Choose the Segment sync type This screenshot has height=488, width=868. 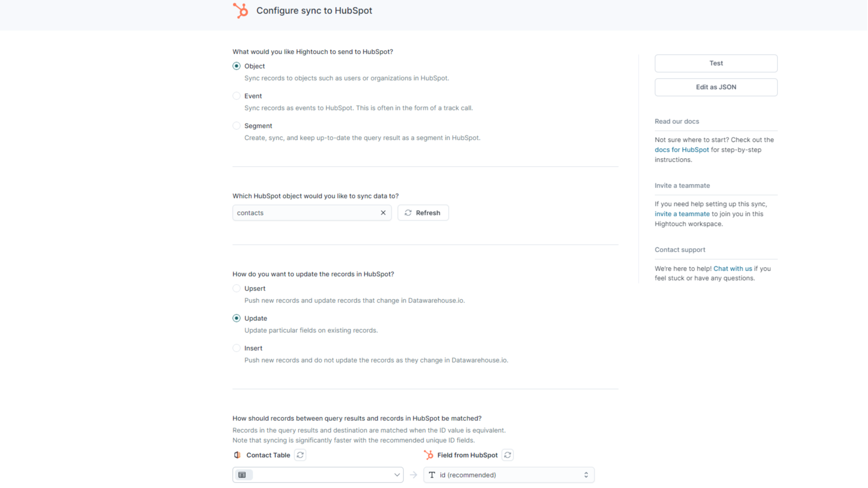237,126
